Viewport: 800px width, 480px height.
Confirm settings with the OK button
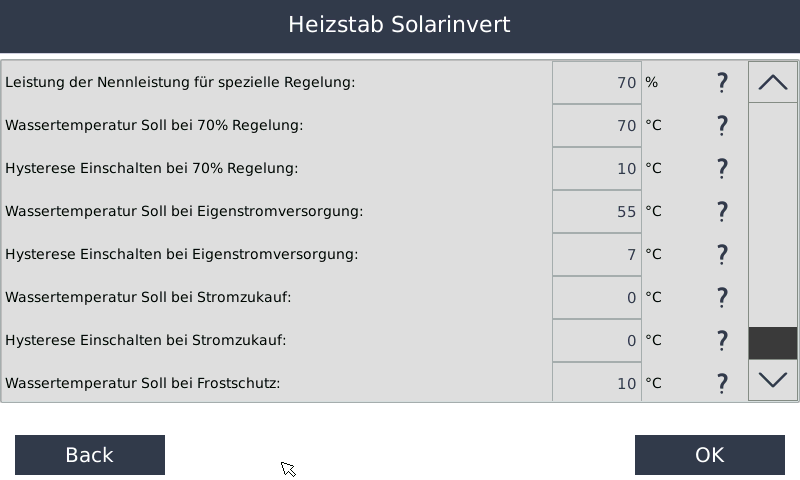click(709, 455)
